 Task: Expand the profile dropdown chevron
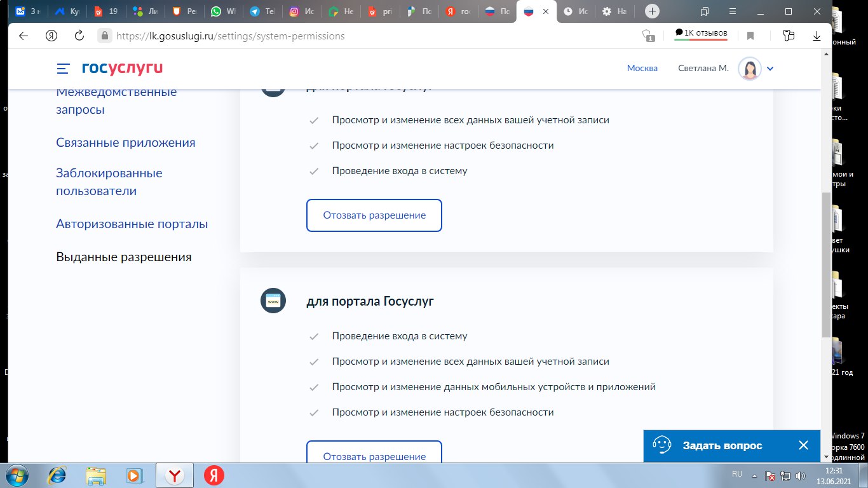pos(770,69)
